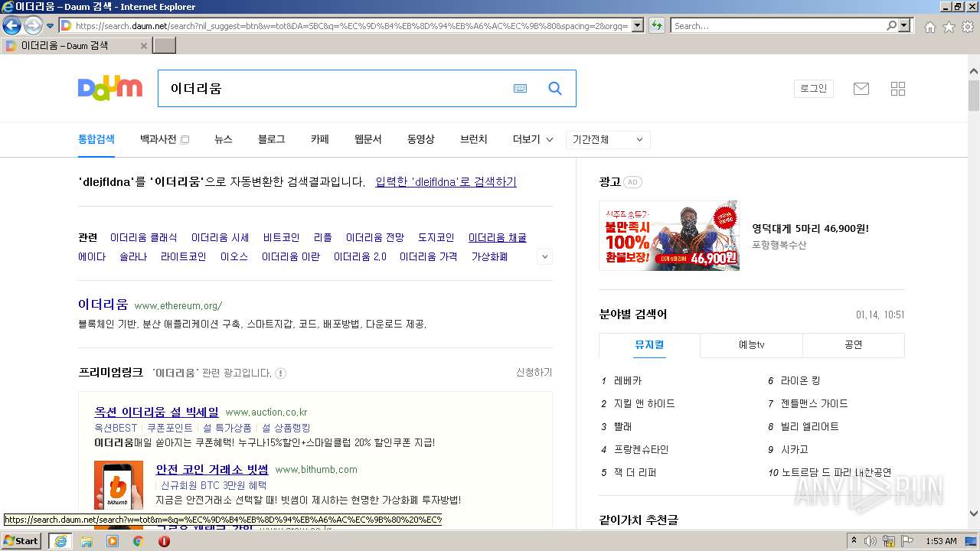Viewport: 980px width, 551px height.
Task: Click the 로그인 button
Action: click(814, 89)
